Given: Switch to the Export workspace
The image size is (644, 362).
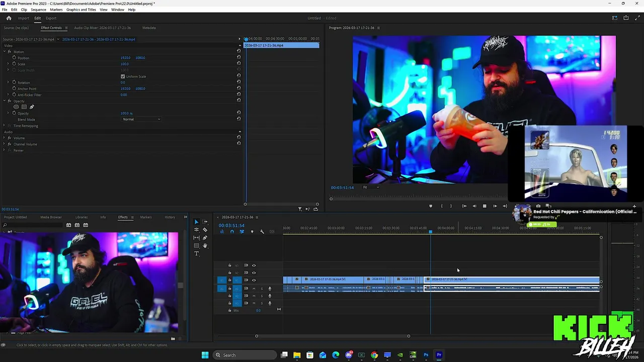Looking at the screenshot, I should (51, 18).
